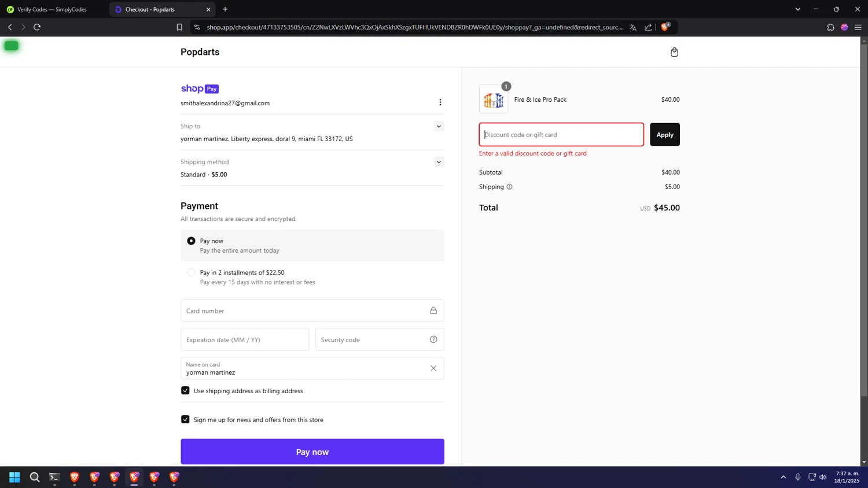
Task: Click the shipping address text line
Action: pos(267,139)
